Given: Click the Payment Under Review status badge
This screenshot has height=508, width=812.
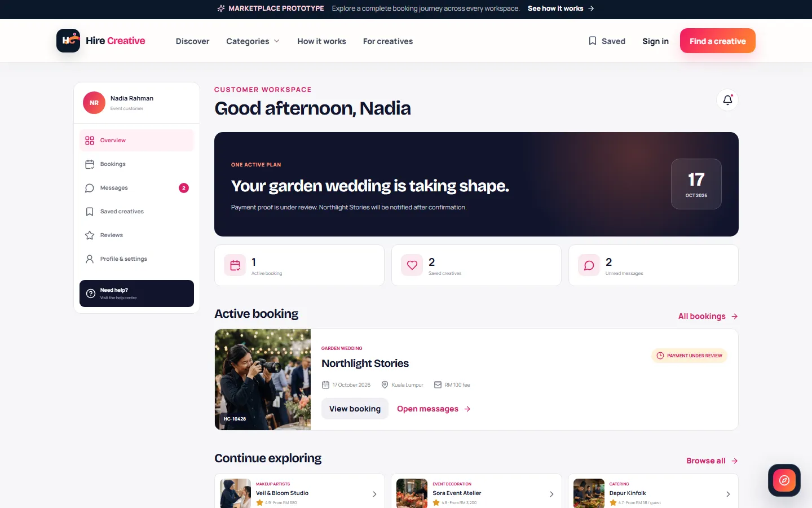Looking at the screenshot, I should 689,356.
